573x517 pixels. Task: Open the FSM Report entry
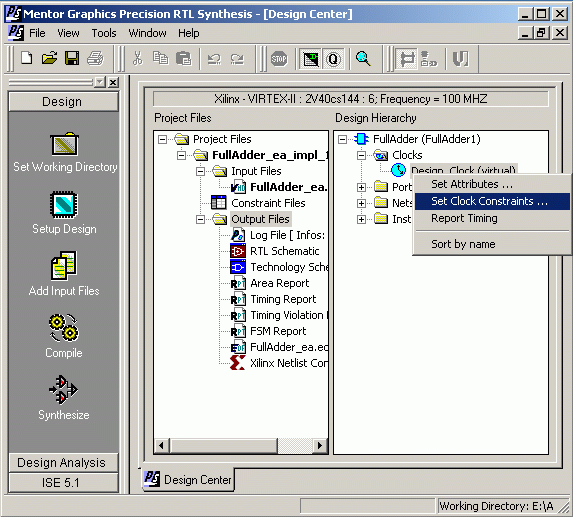[268, 331]
